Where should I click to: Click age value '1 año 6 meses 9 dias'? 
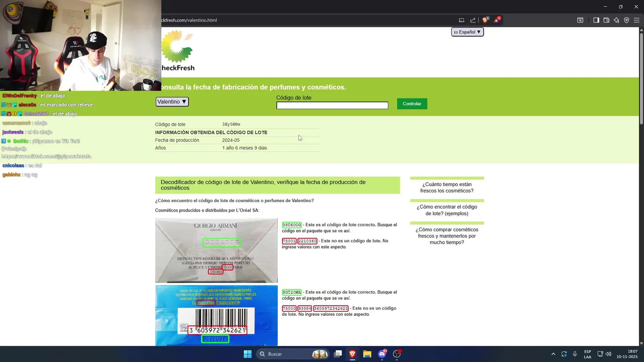245,148
